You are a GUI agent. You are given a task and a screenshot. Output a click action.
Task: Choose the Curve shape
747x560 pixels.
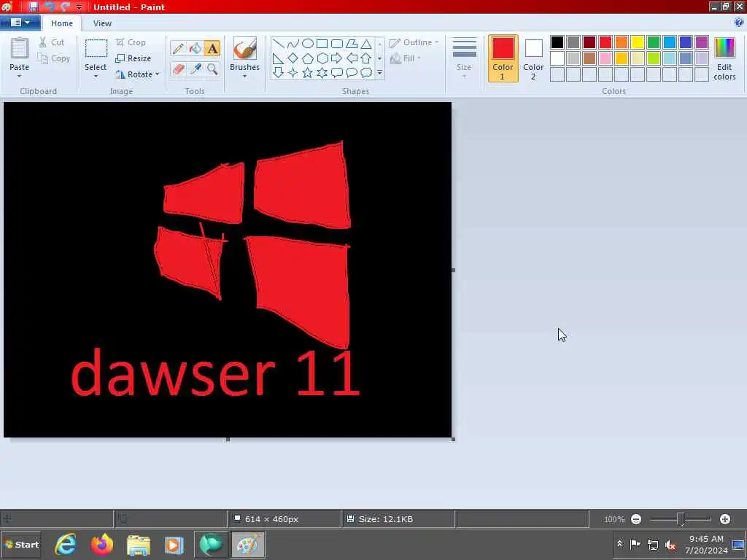coord(293,44)
